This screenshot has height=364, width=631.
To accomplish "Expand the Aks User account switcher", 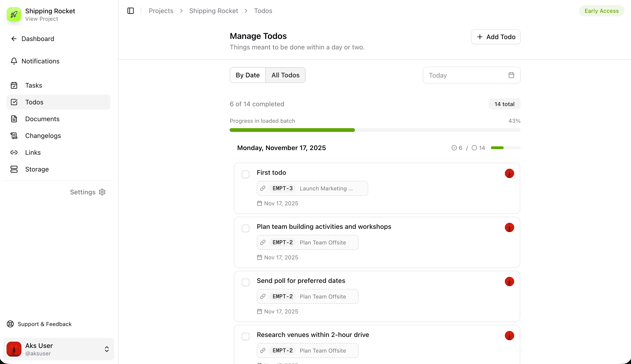I will 107,349.
